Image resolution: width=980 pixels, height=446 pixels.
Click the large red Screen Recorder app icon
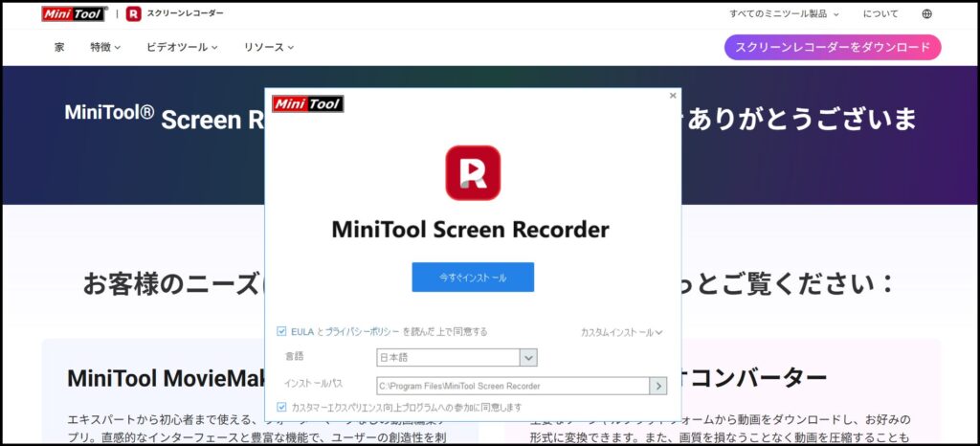pyautogui.click(x=473, y=172)
